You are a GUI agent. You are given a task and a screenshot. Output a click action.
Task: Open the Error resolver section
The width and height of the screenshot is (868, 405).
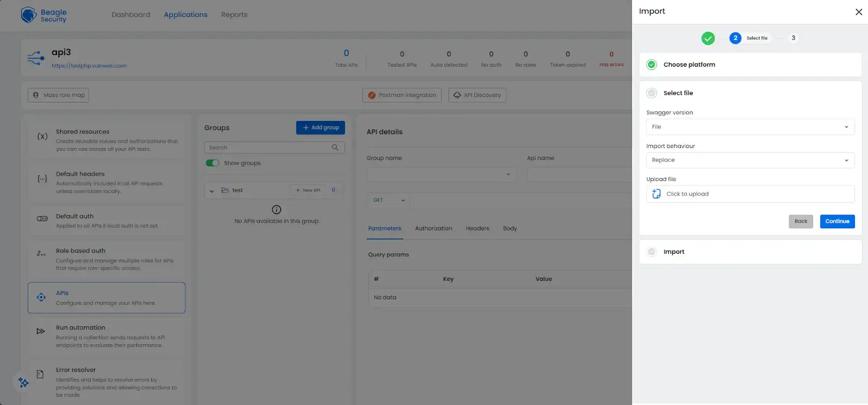click(x=106, y=382)
